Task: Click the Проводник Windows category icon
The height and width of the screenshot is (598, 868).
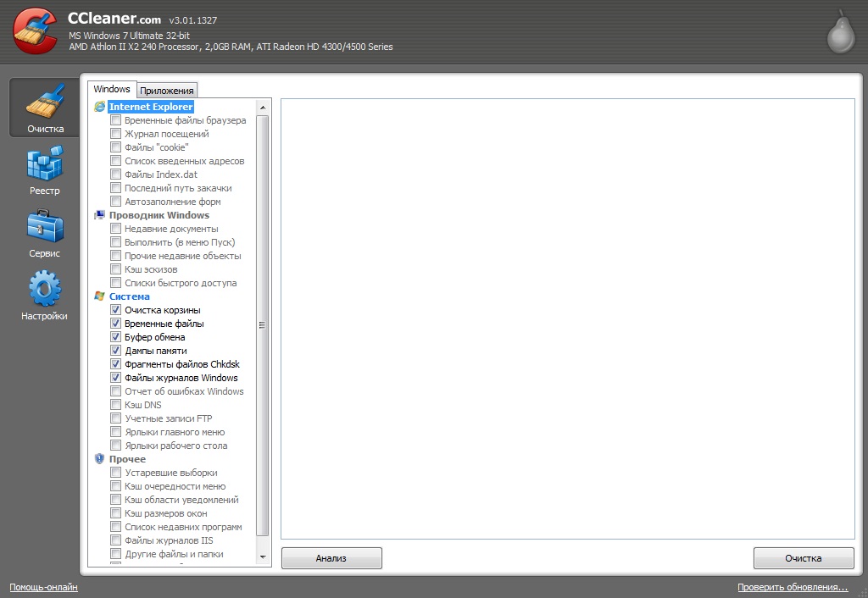Action: (100, 215)
